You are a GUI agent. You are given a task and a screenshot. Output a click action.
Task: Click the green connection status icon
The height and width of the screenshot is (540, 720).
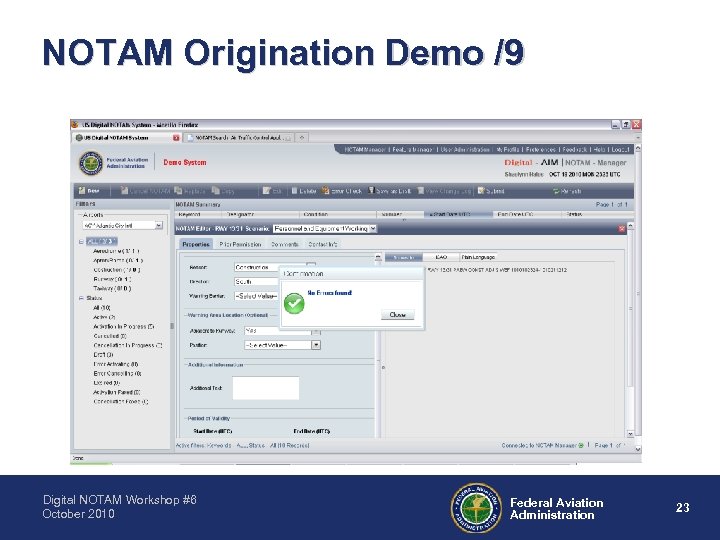[581, 445]
